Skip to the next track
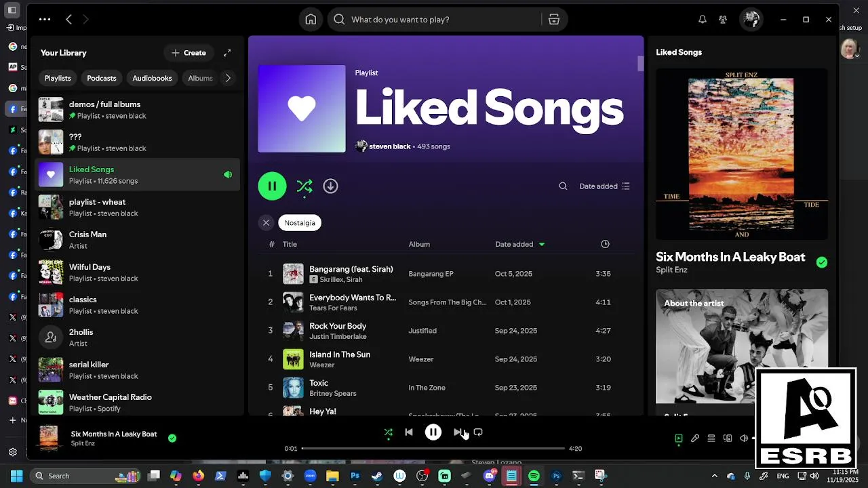Screen dimensions: 868x488 pos(458,432)
